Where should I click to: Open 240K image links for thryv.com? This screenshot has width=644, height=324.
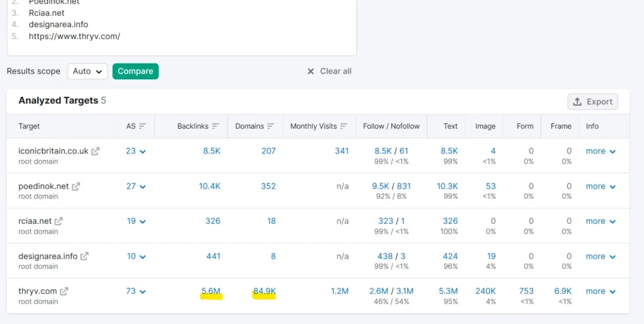[x=486, y=291]
